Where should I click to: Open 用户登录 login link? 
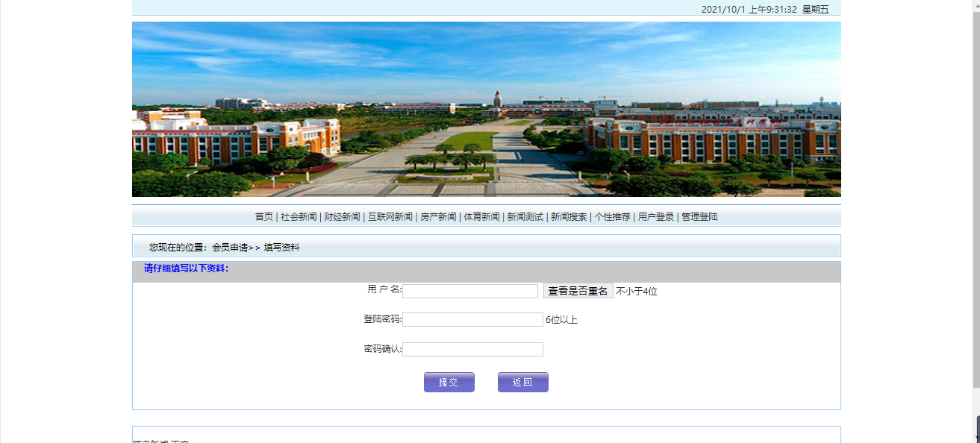pyautogui.click(x=656, y=217)
